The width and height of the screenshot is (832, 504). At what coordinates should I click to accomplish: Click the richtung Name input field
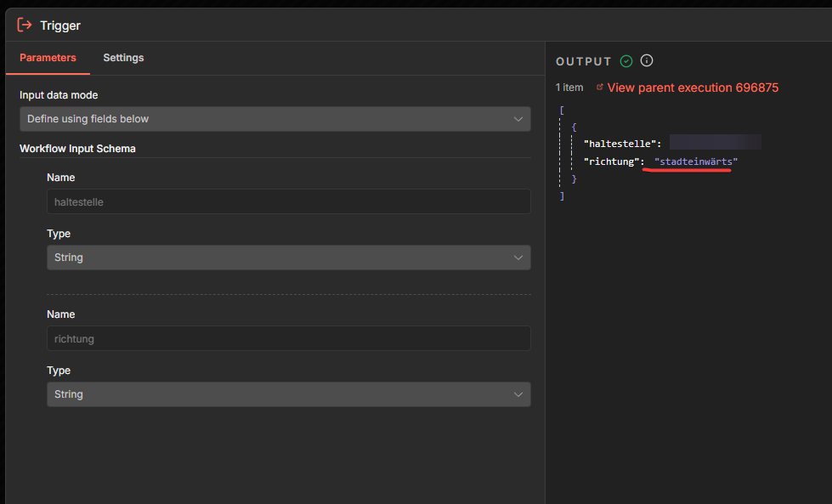click(x=288, y=338)
